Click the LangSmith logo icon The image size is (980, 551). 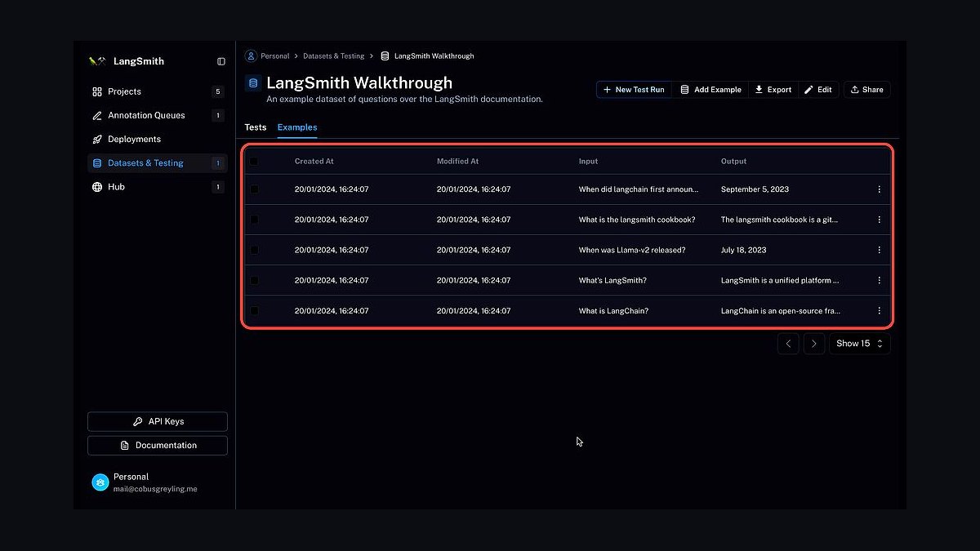click(x=97, y=61)
